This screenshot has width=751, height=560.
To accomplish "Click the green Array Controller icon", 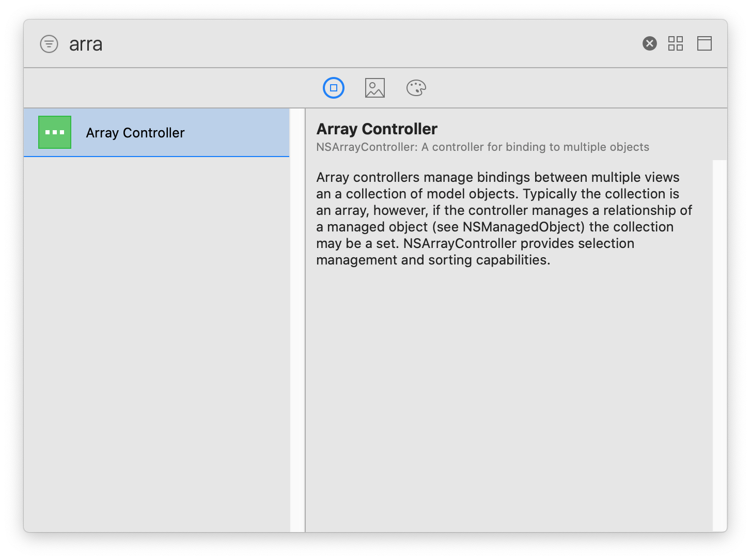I will (x=55, y=132).
